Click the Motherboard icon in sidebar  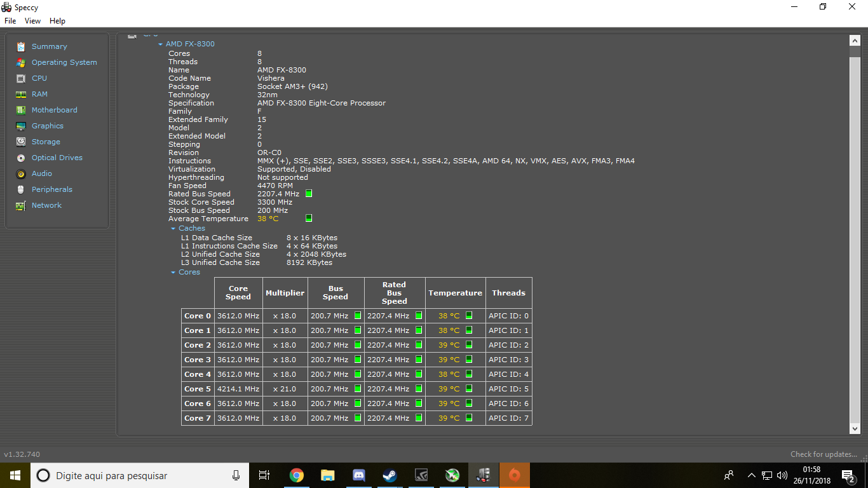click(21, 110)
